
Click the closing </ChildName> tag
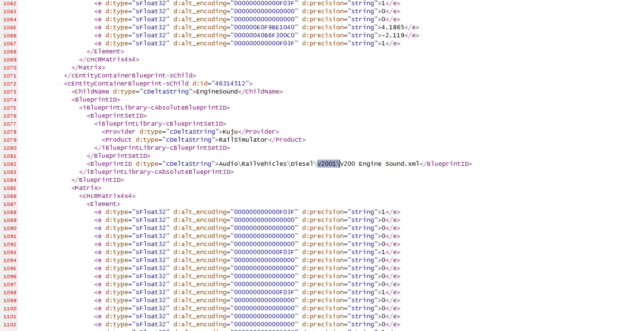pos(260,92)
